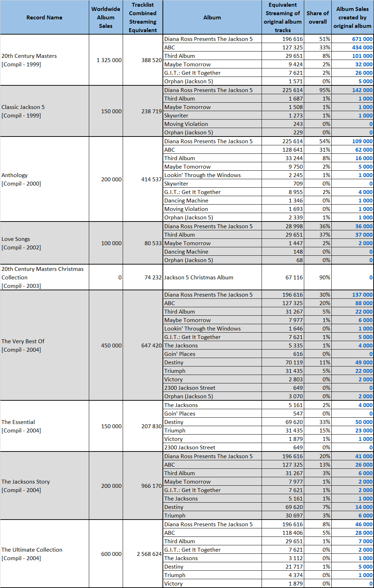Click the 30 697 Triumph streaming value

[294, 516]
